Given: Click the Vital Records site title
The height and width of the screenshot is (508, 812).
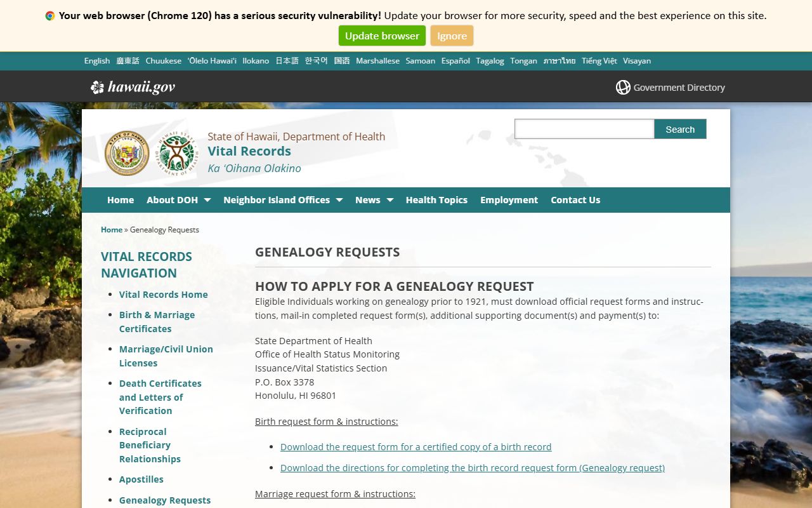Looking at the screenshot, I should click(249, 151).
